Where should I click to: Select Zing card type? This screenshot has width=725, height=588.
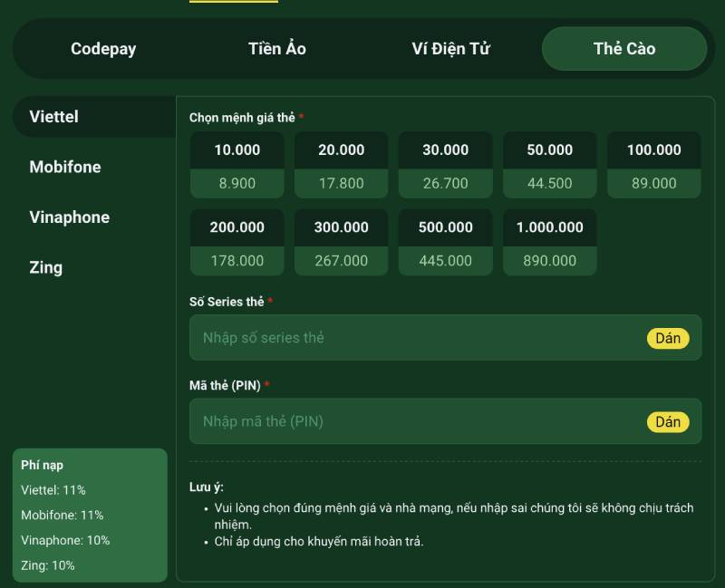pos(46,267)
